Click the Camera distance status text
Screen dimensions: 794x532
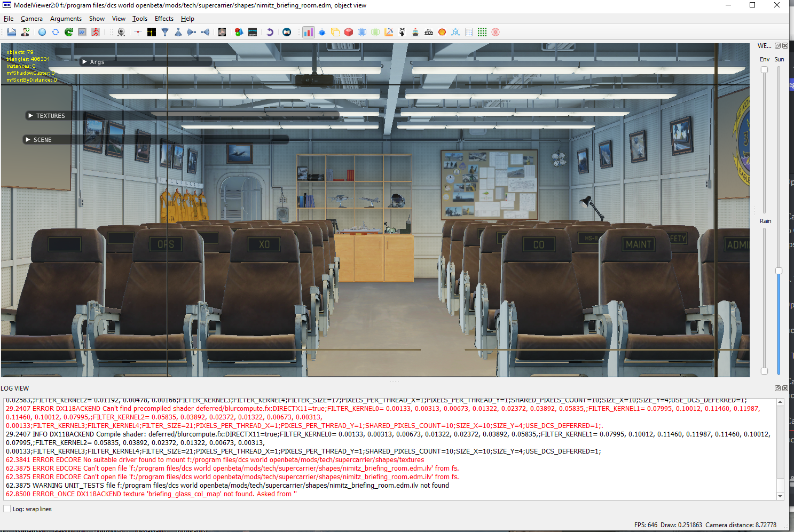741,525
